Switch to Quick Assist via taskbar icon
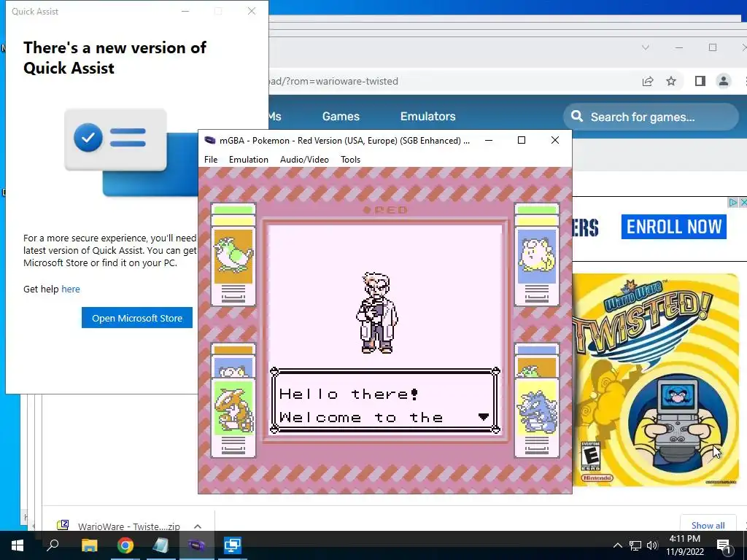Screen dimensions: 747x560 (233, 545)
